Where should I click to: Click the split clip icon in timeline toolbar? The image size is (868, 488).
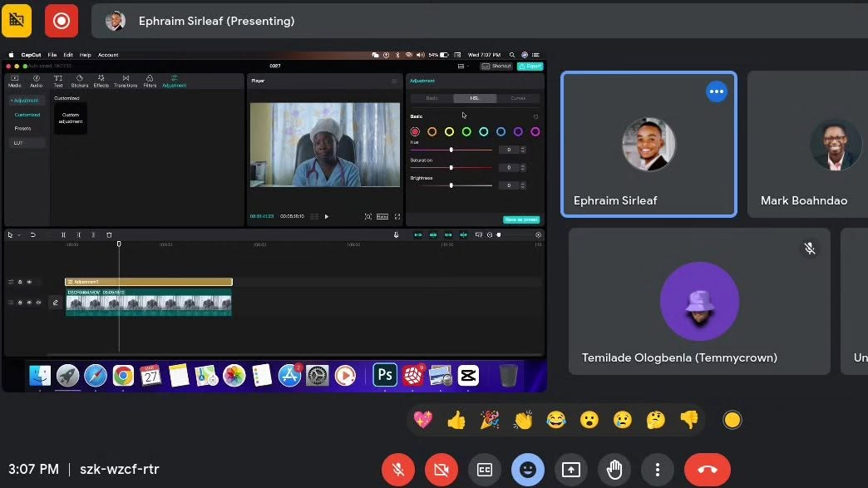point(64,235)
